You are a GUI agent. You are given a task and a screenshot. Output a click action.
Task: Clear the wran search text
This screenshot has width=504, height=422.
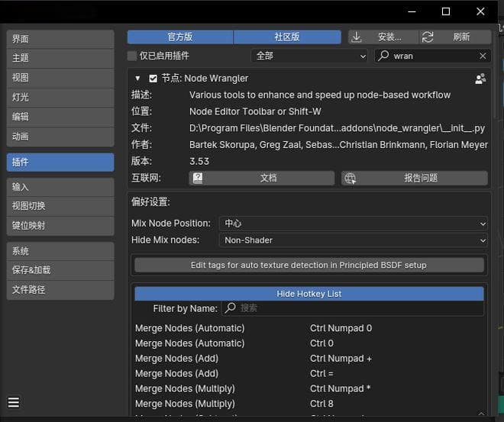(483, 56)
